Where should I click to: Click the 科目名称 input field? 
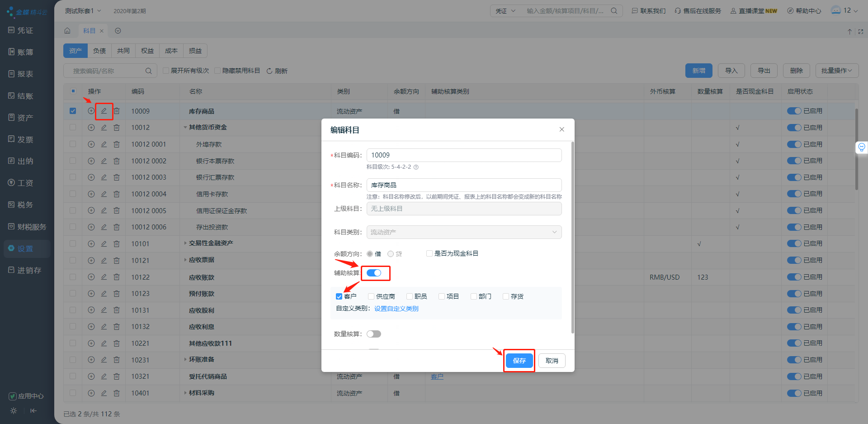pos(464,185)
